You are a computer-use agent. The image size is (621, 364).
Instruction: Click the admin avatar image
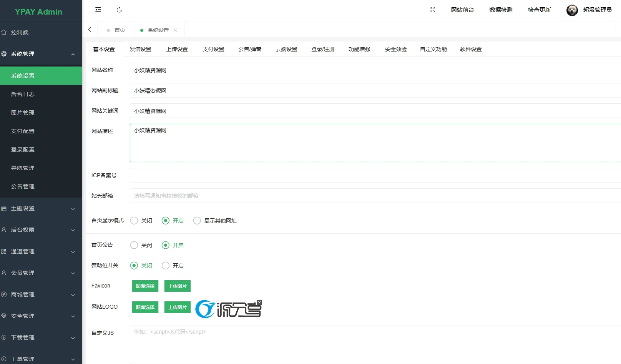[572, 10]
